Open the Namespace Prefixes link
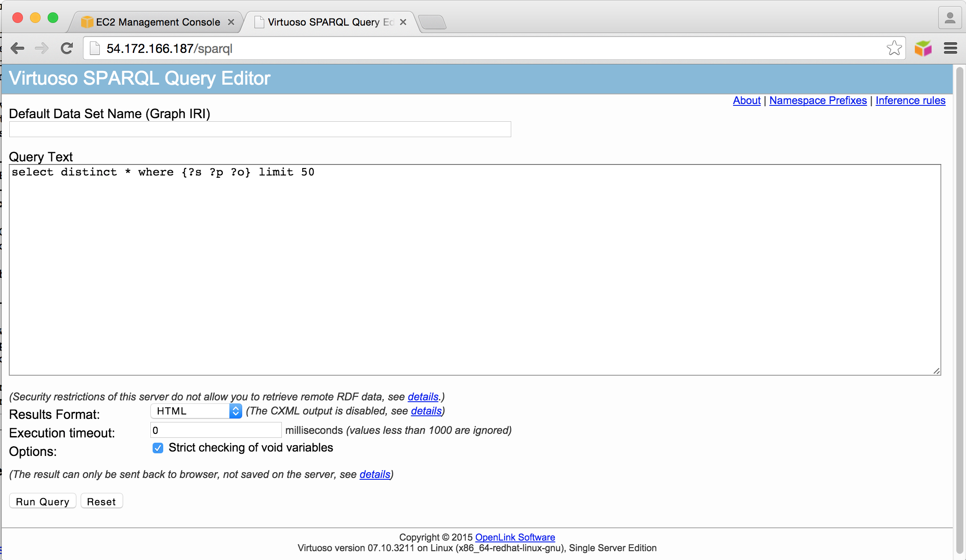The image size is (966, 560). point(818,101)
